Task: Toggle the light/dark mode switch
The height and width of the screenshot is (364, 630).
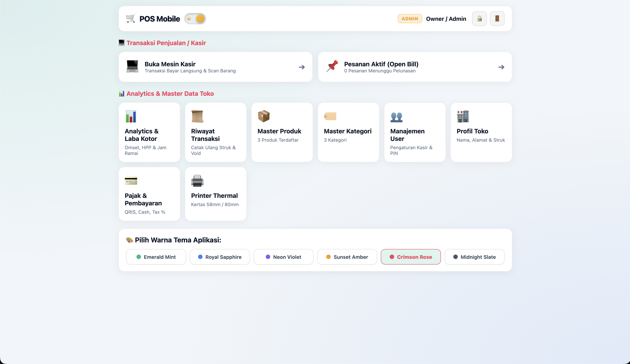Action: click(195, 19)
